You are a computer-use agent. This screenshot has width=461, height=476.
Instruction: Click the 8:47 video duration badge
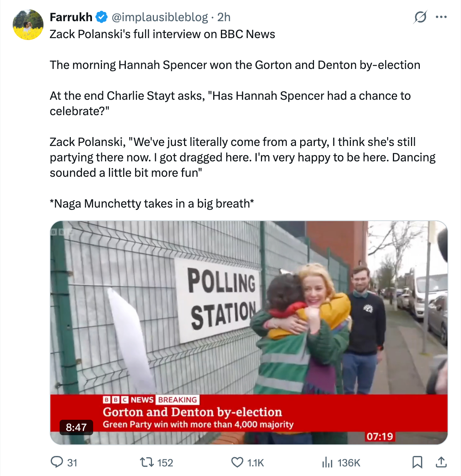(76, 427)
